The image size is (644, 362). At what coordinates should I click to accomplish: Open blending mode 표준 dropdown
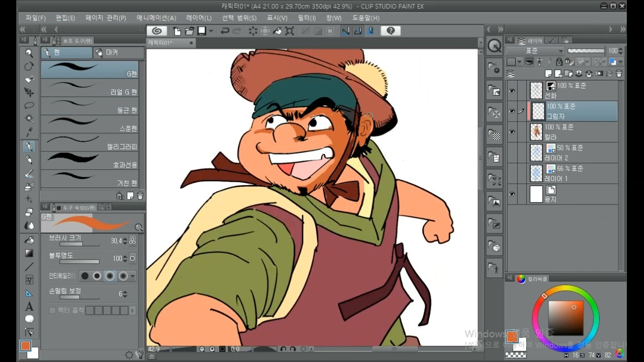[535, 51]
